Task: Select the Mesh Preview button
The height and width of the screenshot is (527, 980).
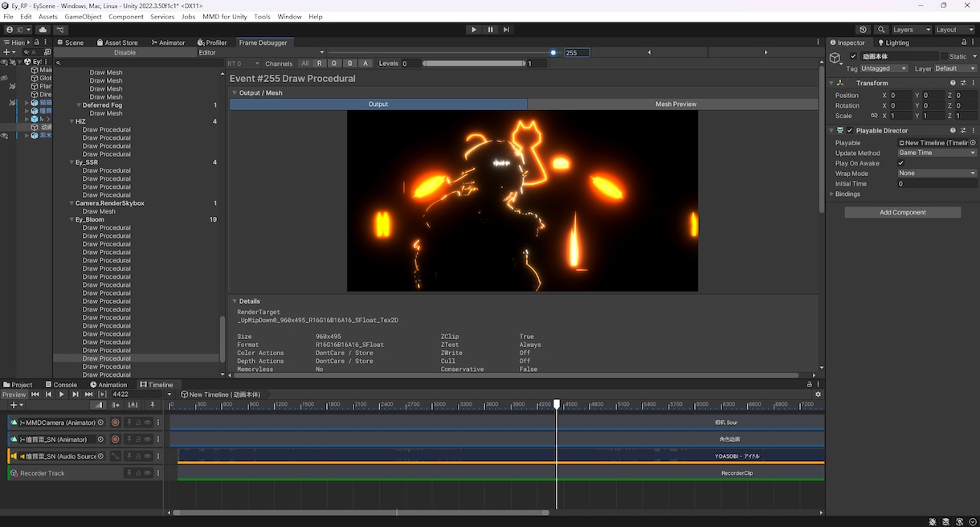Action: point(676,104)
